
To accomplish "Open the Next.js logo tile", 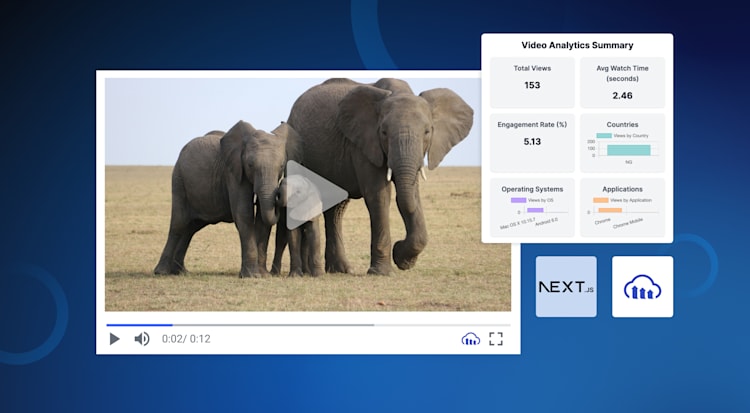I will click(566, 287).
